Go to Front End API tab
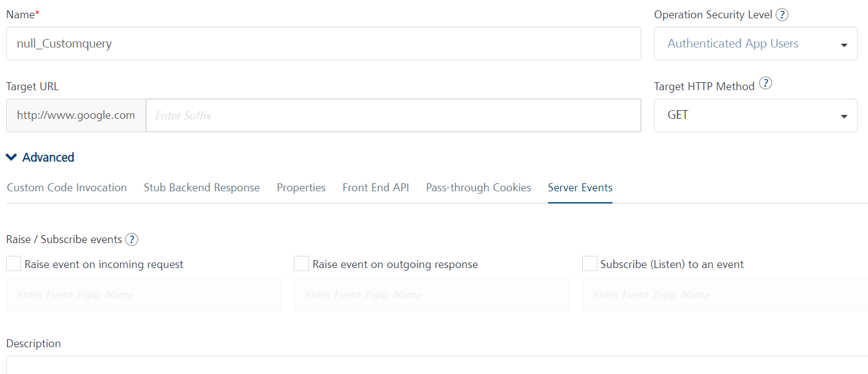This screenshot has width=868, height=374. [x=375, y=188]
